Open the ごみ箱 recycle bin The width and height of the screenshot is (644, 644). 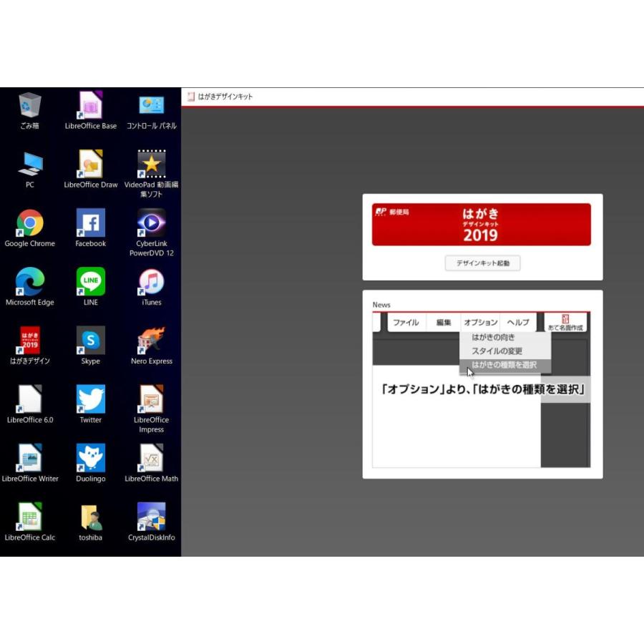point(29,104)
